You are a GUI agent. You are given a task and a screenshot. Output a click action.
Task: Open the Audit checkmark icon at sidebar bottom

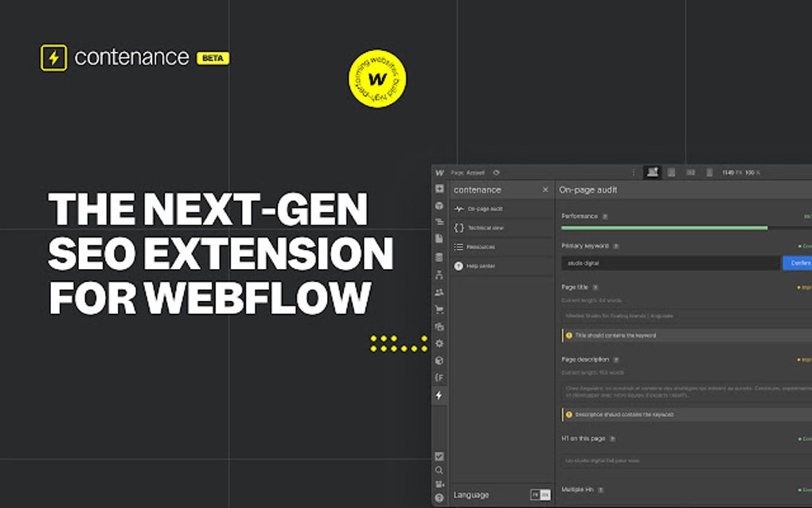(x=439, y=456)
